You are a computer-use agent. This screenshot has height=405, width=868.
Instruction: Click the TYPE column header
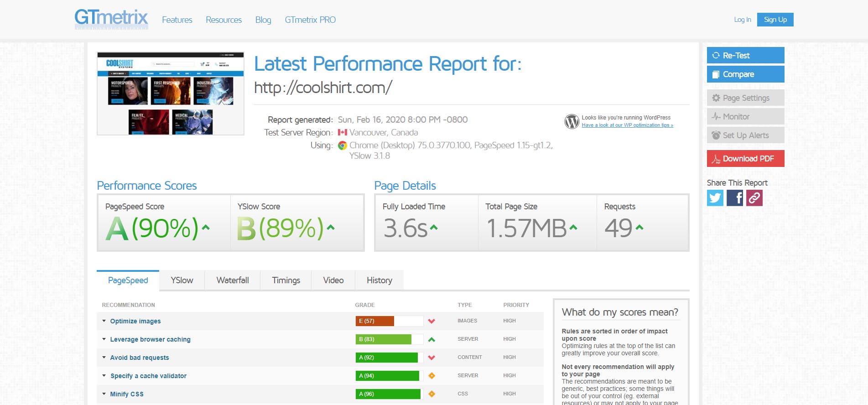coord(465,305)
